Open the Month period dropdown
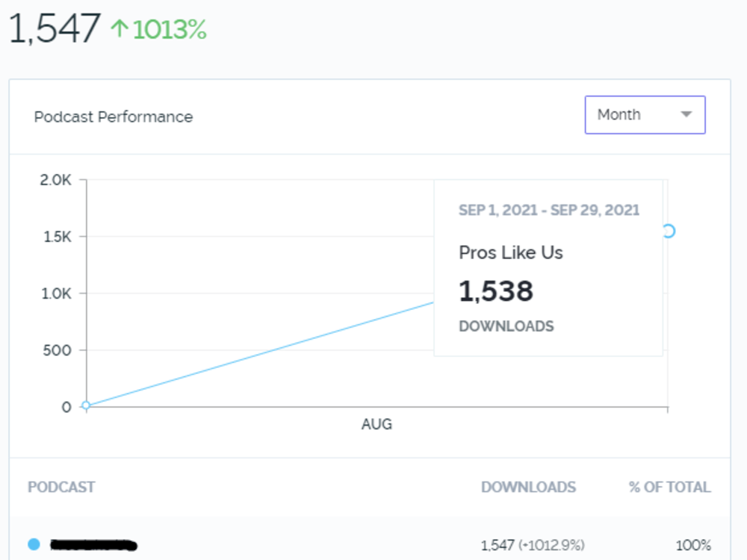 tap(645, 115)
